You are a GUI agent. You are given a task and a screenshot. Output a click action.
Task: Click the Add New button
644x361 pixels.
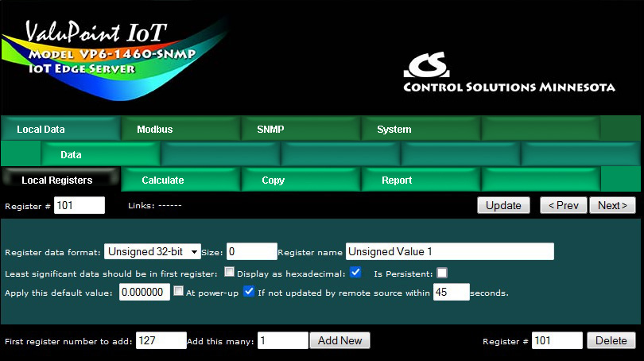point(339,340)
